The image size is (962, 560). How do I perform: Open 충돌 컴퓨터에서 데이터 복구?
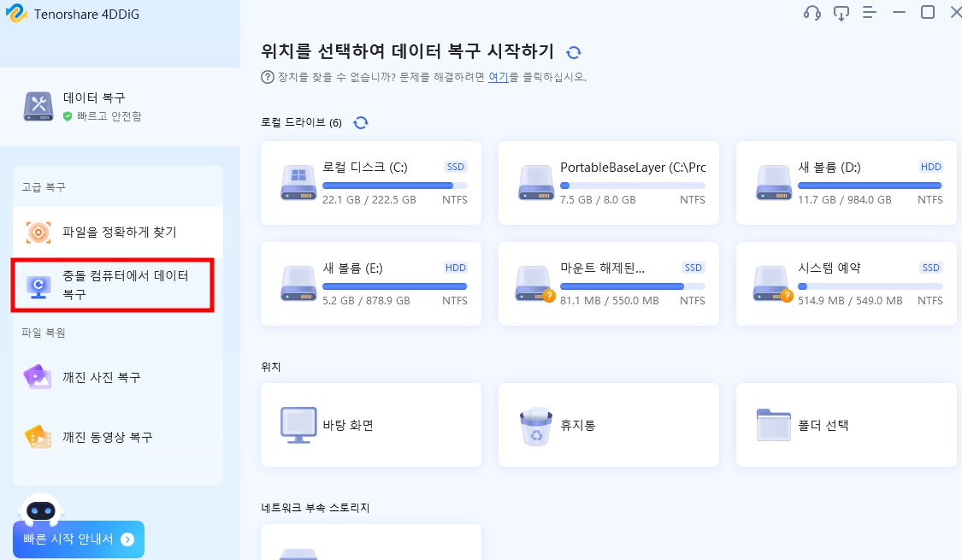tap(113, 286)
